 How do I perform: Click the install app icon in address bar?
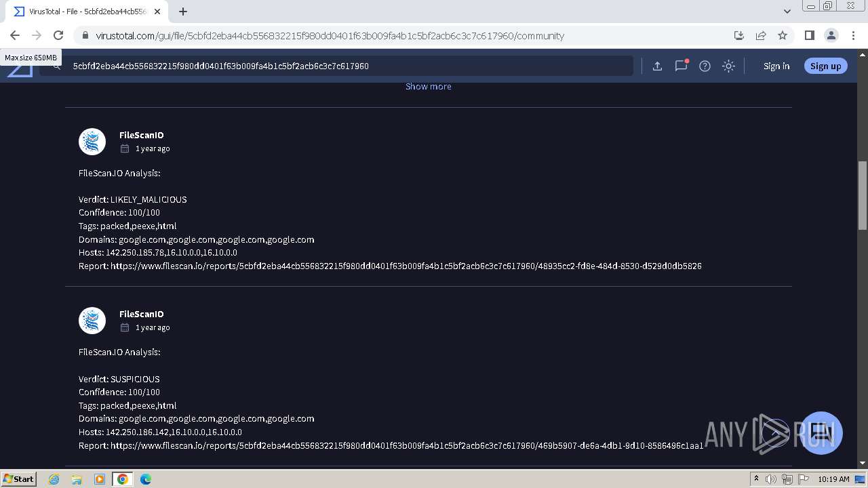coord(739,35)
